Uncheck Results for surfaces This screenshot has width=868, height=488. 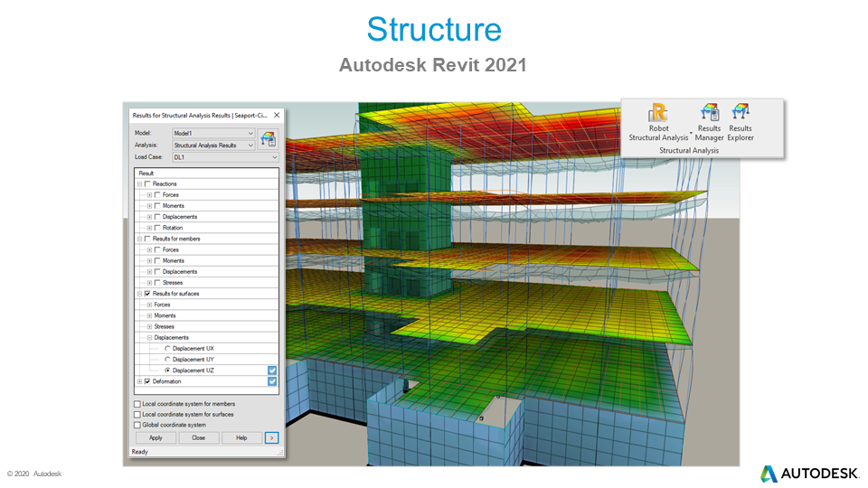(x=147, y=294)
